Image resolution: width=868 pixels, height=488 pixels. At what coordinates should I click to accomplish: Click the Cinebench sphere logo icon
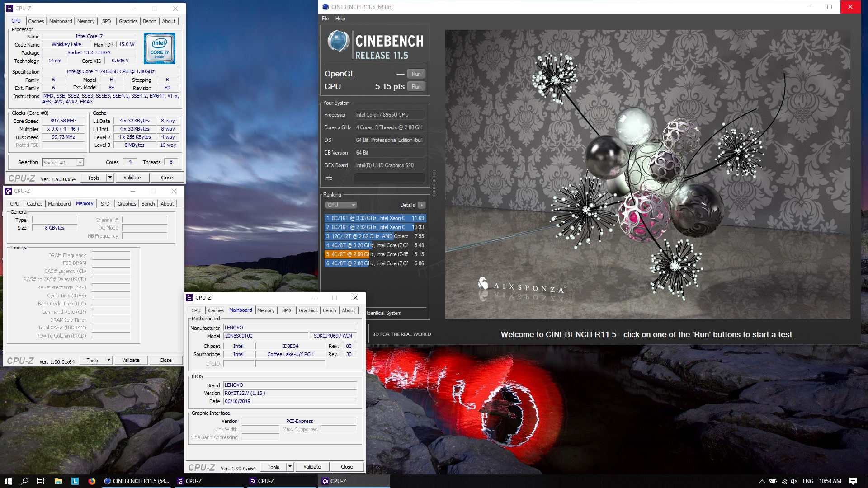pyautogui.click(x=339, y=41)
